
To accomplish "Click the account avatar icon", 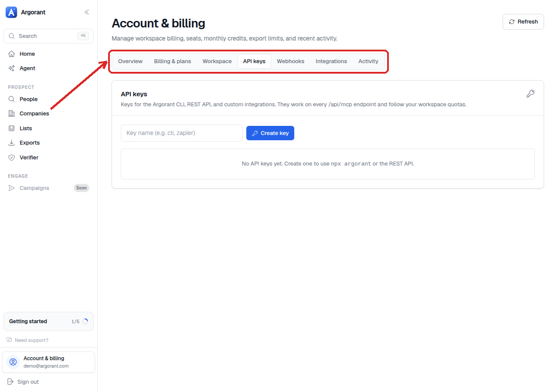I will click(x=13, y=362).
